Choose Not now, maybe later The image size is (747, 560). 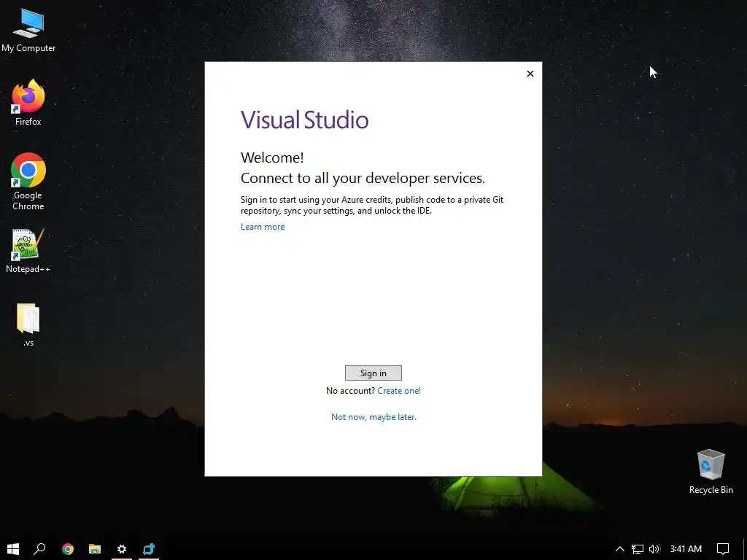tap(373, 416)
